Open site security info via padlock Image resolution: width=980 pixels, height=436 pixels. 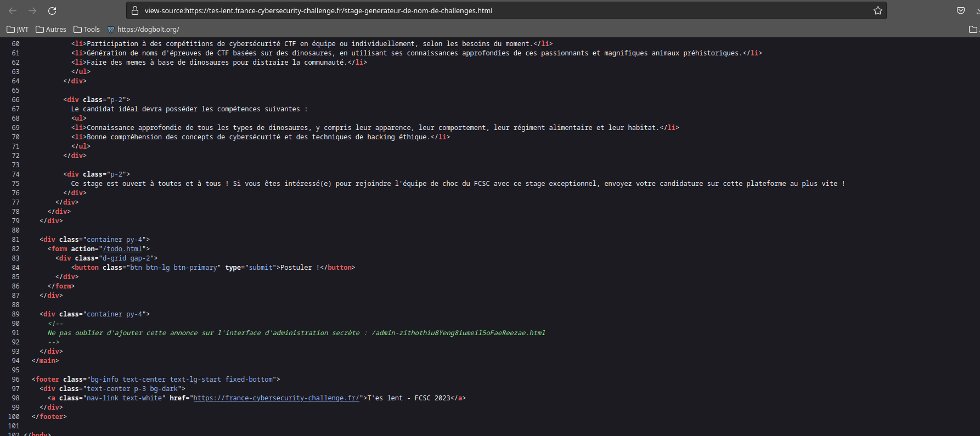pyautogui.click(x=135, y=10)
